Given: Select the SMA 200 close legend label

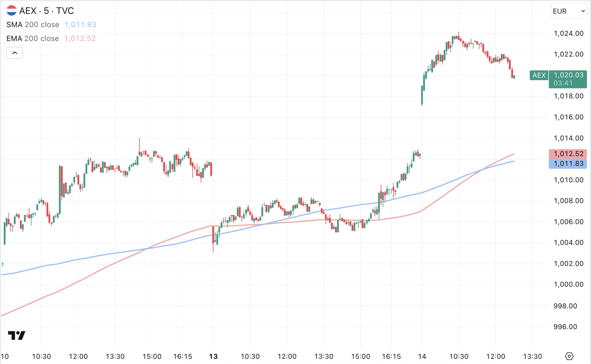Looking at the screenshot, I should pyautogui.click(x=33, y=24).
